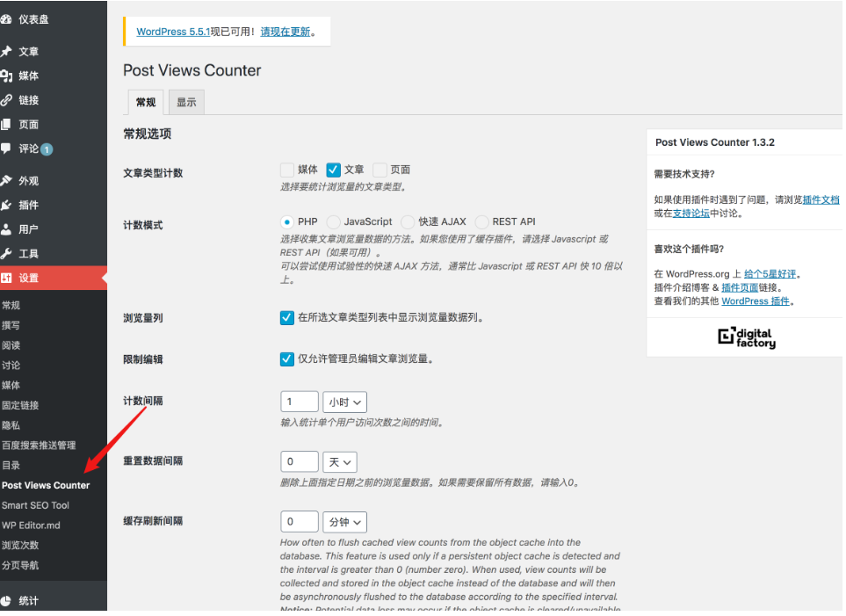Switch to the 常规 tab
This screenshot has width=846, height=616.
pyautogui.click(x=146, y=102)
